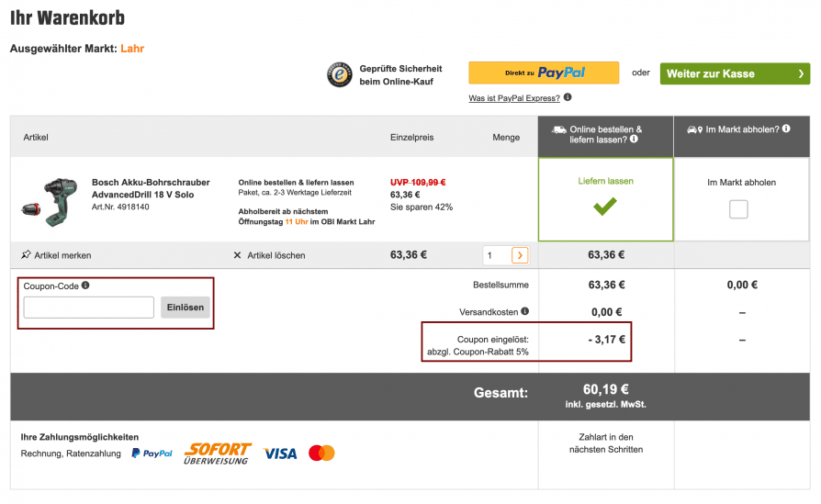Click the orange quantity arrow button
821x504 pixels.
click(520, 255)
